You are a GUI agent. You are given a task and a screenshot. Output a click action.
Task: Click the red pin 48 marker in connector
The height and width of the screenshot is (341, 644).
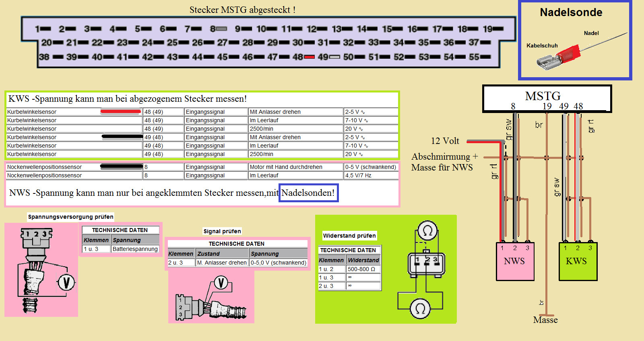[309, 57]
